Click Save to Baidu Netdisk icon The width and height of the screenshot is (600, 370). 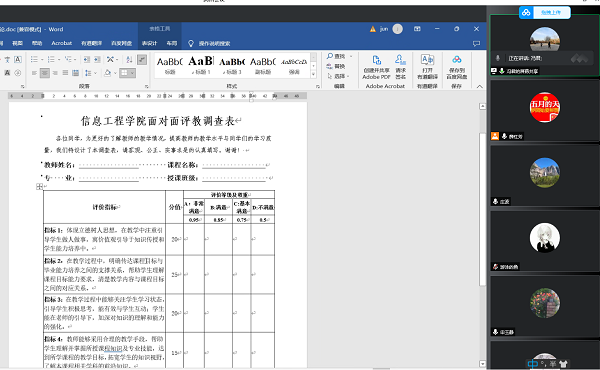[457, 67]
